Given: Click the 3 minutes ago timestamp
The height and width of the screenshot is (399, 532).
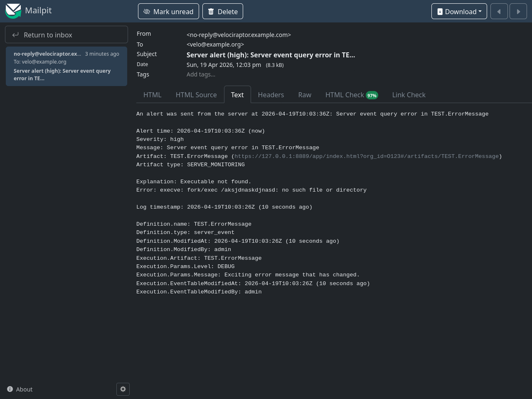Looking at the screenshot, I should coord(102,54).
